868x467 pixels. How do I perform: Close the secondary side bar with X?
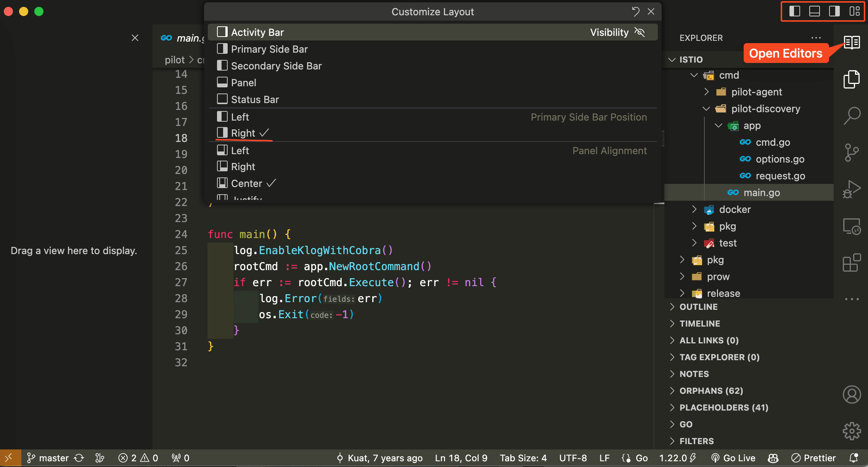coord(135,38)
